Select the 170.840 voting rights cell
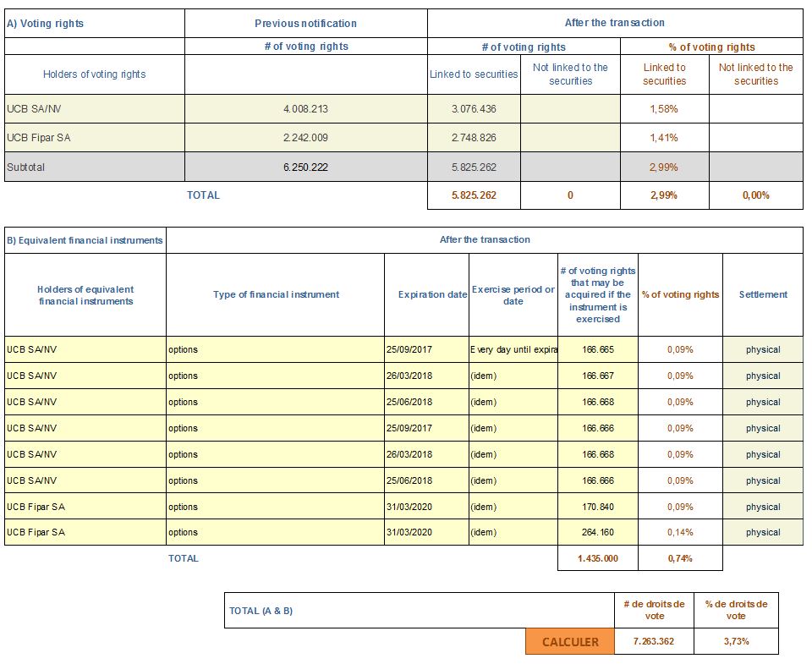 (x=598, y=507)
